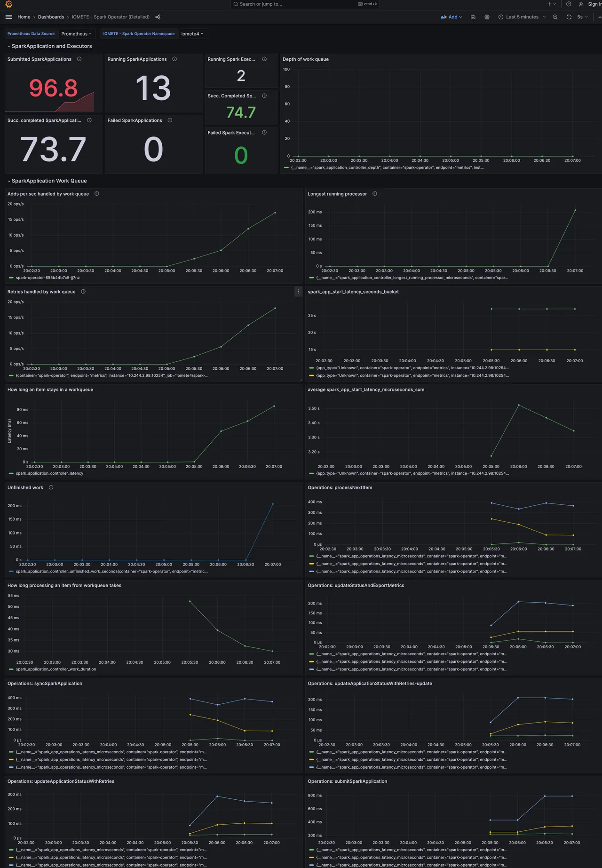Zoom out time range magnifier icon

[555, 17]
